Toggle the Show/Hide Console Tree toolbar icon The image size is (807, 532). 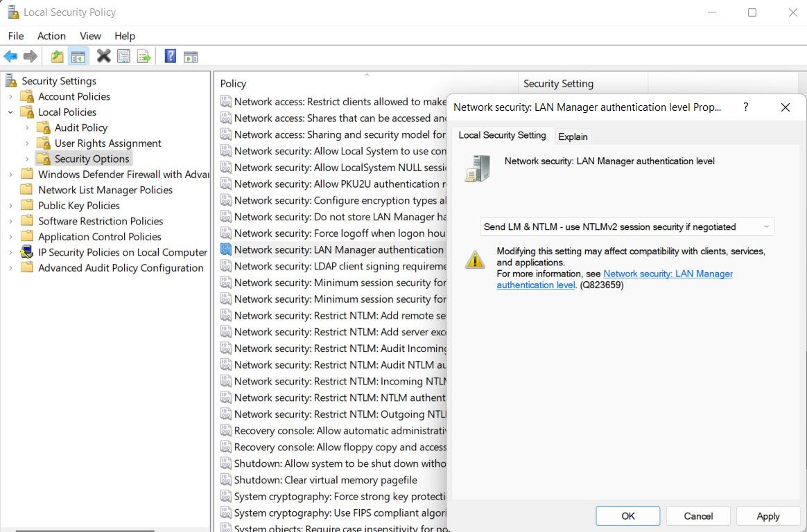[77, 55]
